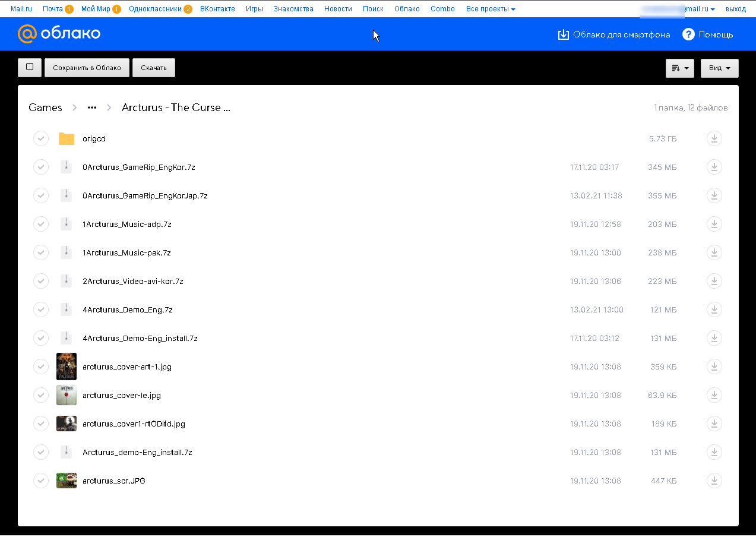The height and width of the screenshot is (537, 756).
Task: Click download icon for 0Arcturus_GameRip_EngKor.7z
Action: pos(714,167)
